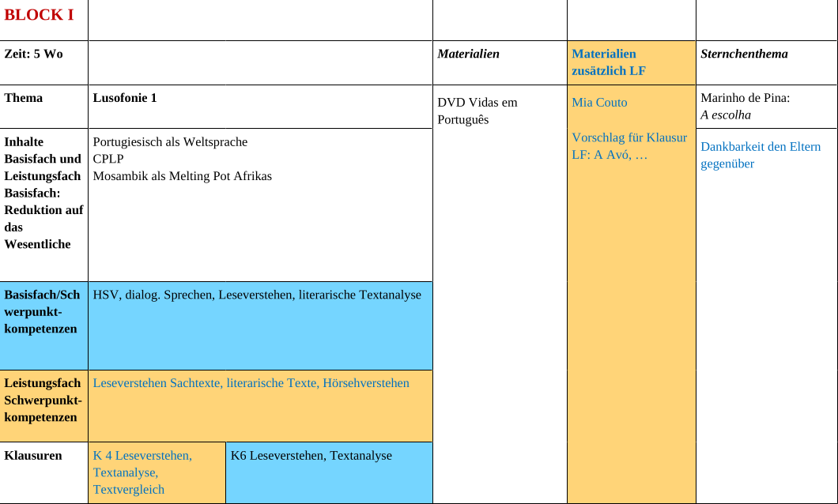Click 'Vorschlag für Klausur LF' text
The image size is (838, 504).
pyautogui.click(x=628, y=137)
